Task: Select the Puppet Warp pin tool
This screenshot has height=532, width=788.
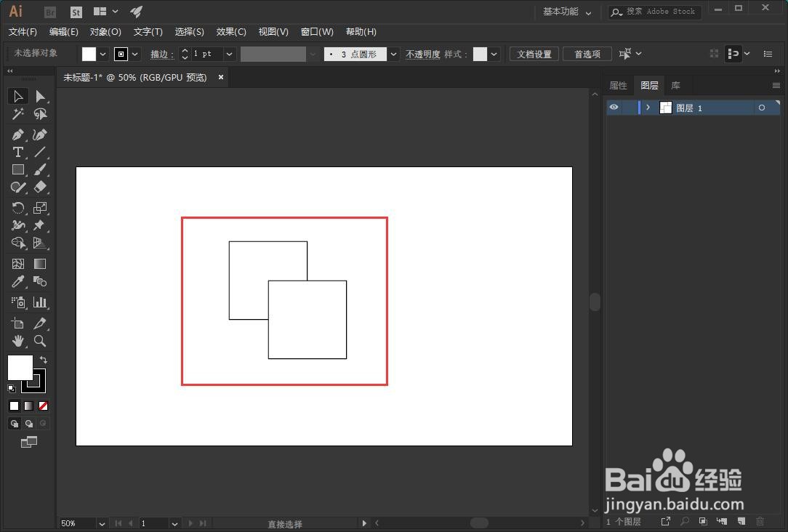Action: click(x=40, y=225)
